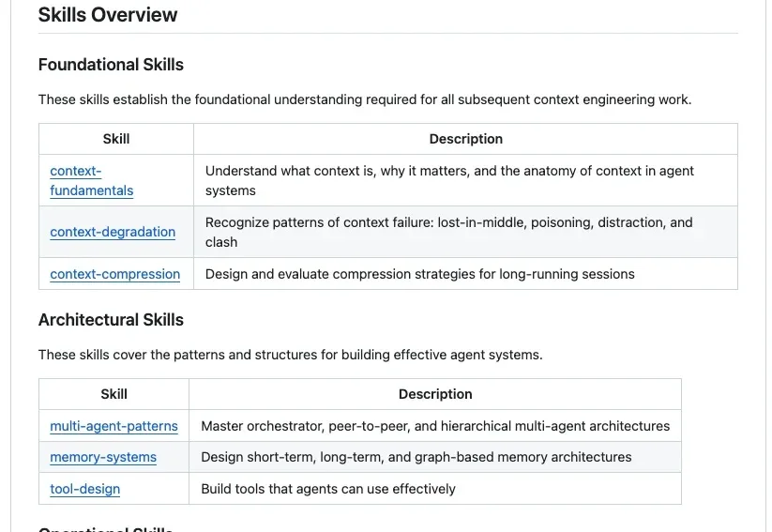Click the 'Master orchestrator, peer-to-peer' description cell
Screen dimensions: 772x532
(x=435, y=426)
